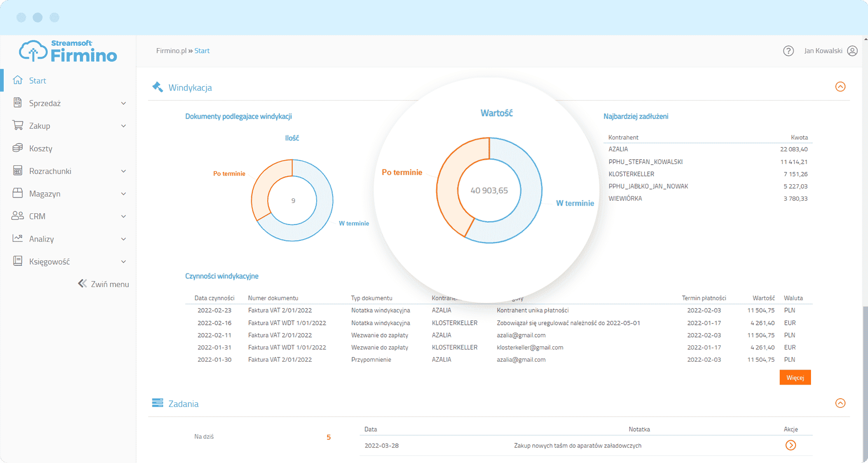Click the Kwota column header
Viewport: 868px width, 463px height.
pos(799,137)
